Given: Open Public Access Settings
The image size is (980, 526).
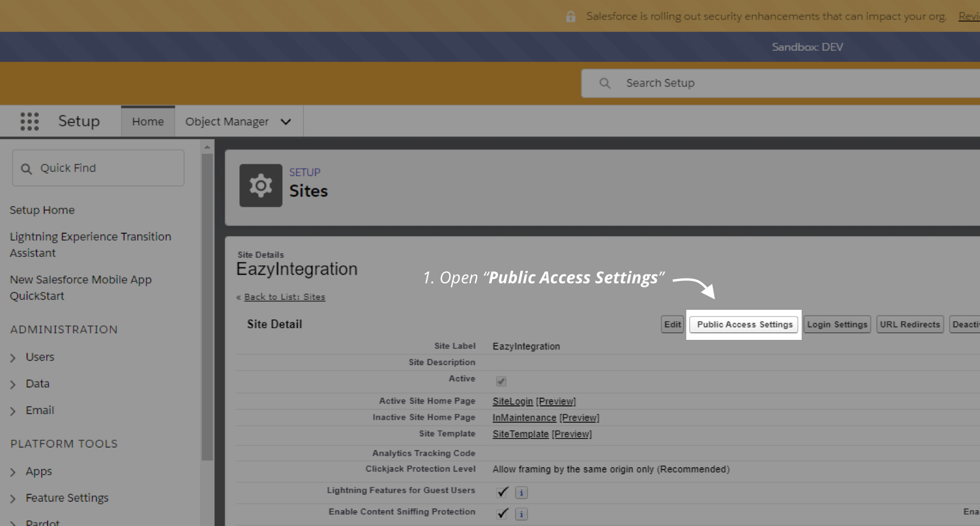Looking at the screenshot, I should point(745,325).
